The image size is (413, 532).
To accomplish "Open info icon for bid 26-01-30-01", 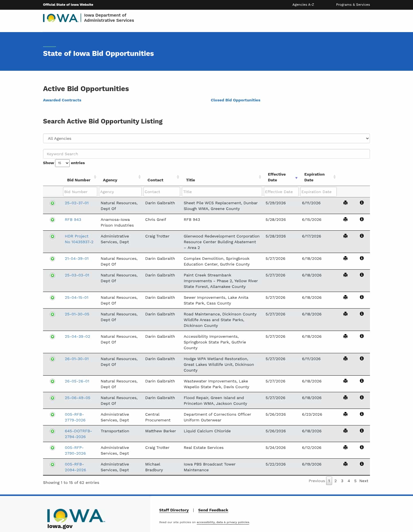I will point(362,358).
